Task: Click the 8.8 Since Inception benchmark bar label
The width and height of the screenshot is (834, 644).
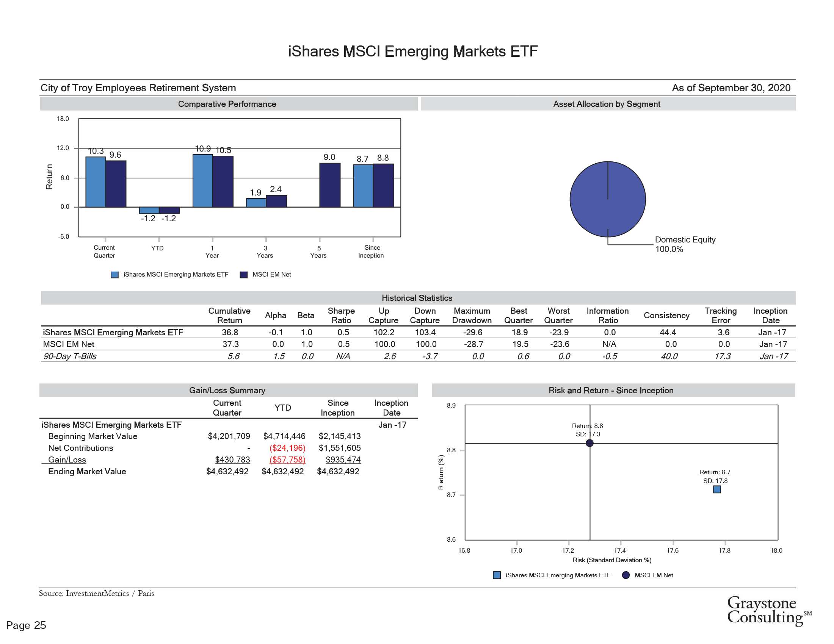Action: click(x=383, y=158)
